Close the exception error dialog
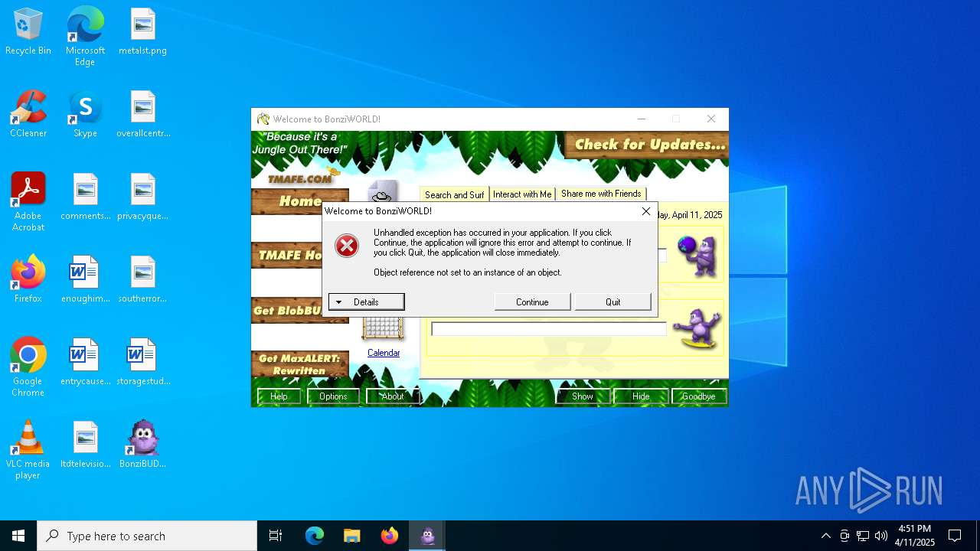 645,211
